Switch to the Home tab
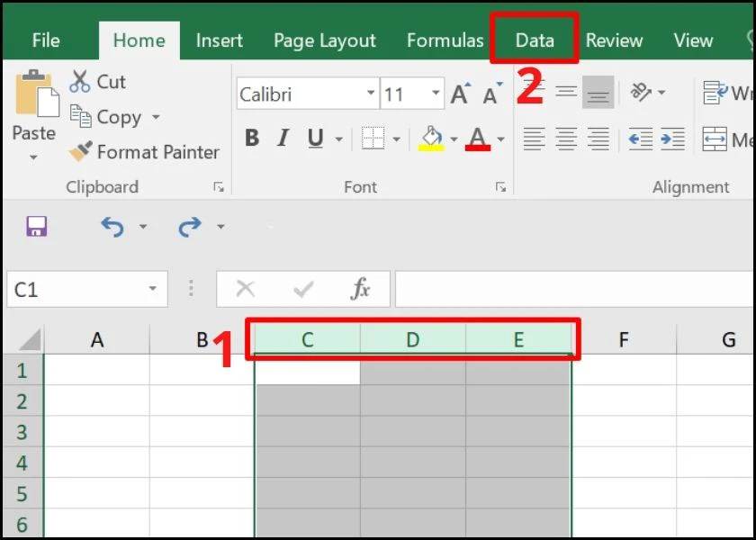The width and height of the screenshot is (756, 540). (139, 40)
